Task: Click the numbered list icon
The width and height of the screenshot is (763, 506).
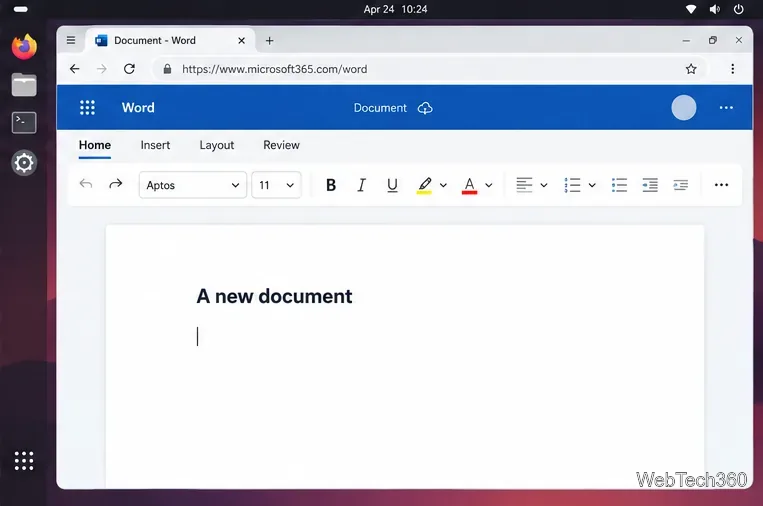Action: 572,185
